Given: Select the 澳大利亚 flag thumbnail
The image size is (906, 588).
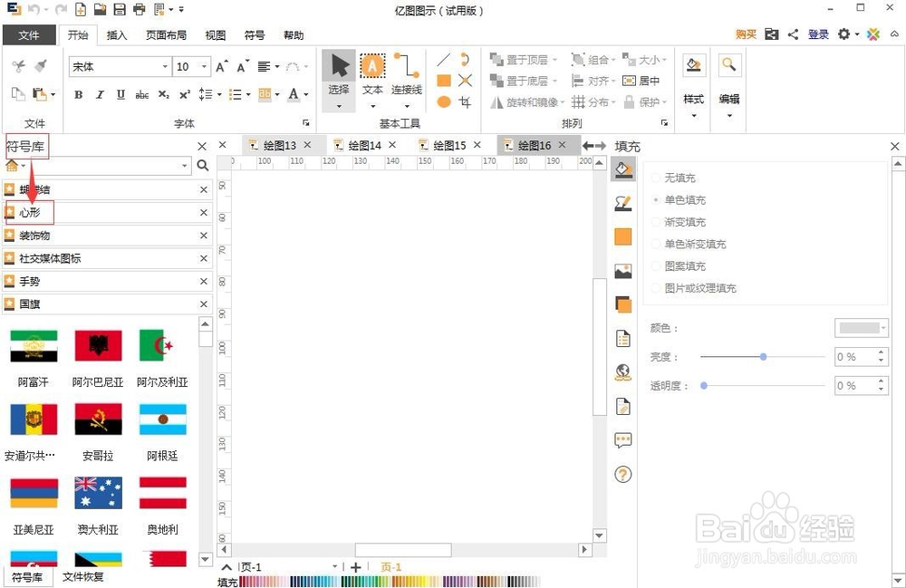Looking at the screenshot, I should coord(97,493).
